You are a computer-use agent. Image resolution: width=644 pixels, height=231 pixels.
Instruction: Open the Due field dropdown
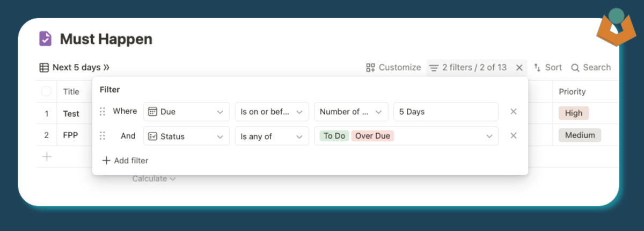click(186, 112)
